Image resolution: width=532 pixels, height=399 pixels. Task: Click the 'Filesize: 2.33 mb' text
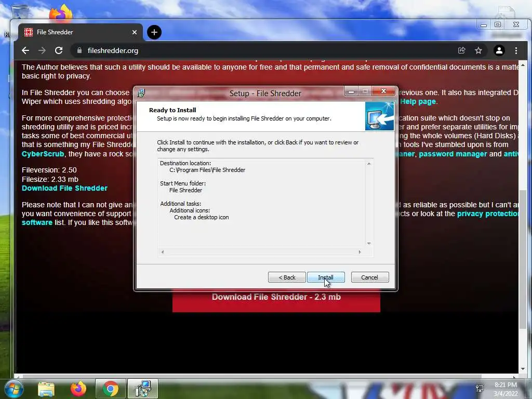click(50, 179)
